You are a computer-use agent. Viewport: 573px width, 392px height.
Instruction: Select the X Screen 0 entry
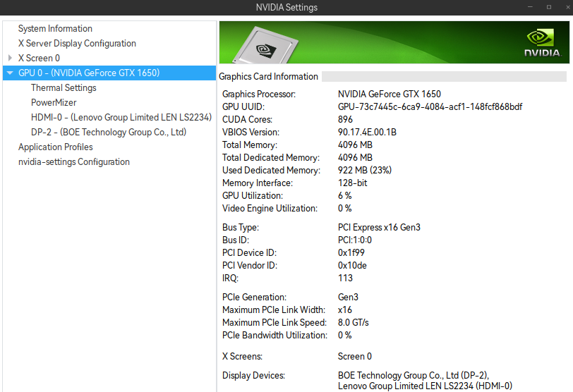pyautogui.click(x=39, y=59)
